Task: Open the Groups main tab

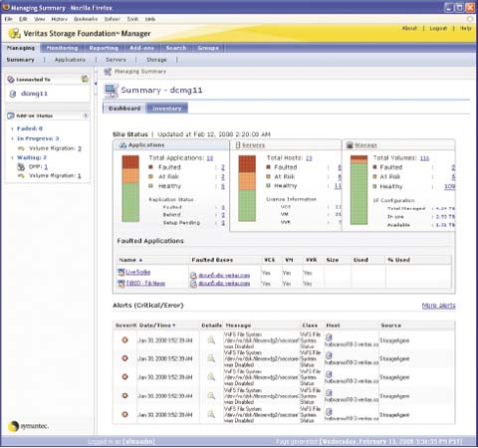Action: (208, 48)
